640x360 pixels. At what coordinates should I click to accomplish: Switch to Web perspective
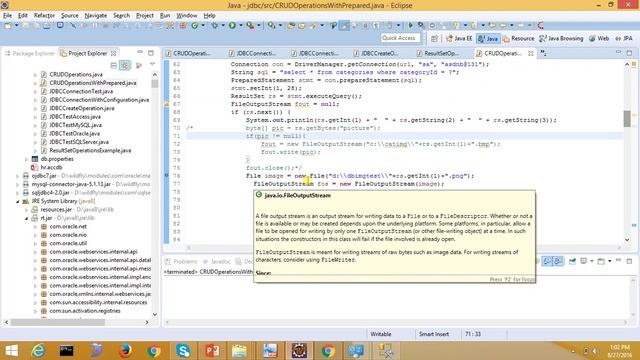point(599,38)
